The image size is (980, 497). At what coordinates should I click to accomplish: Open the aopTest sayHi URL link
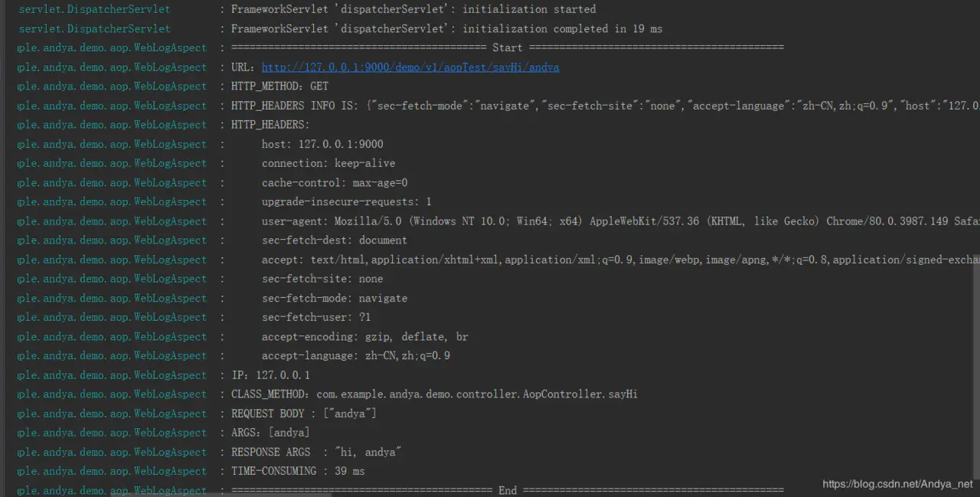coord(410,67)
